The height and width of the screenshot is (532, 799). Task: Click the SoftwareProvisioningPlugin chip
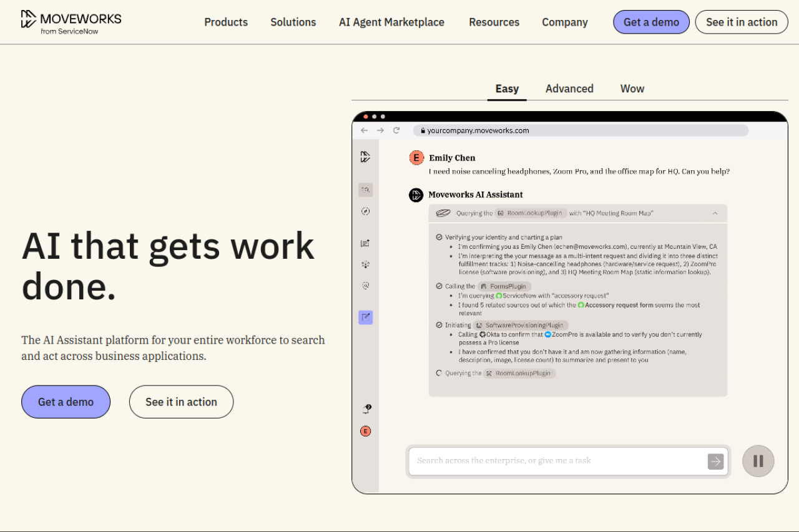[521, 326]
